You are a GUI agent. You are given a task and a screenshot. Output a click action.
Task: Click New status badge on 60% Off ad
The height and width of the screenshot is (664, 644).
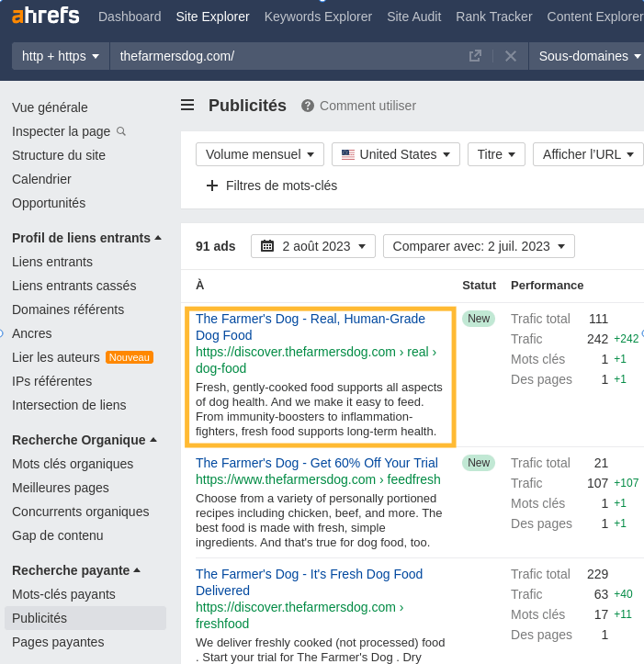coord(479,463)
